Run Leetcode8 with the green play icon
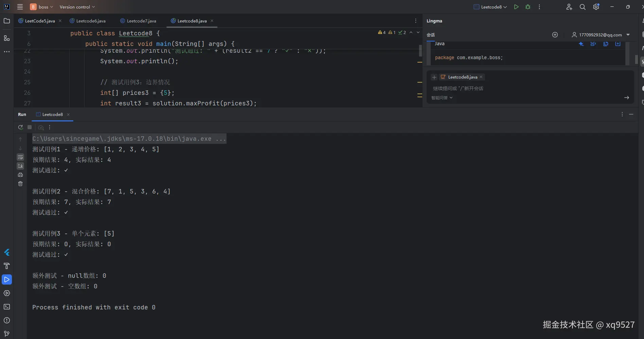The width and height of the screenshot is (644, 339). 516,7
